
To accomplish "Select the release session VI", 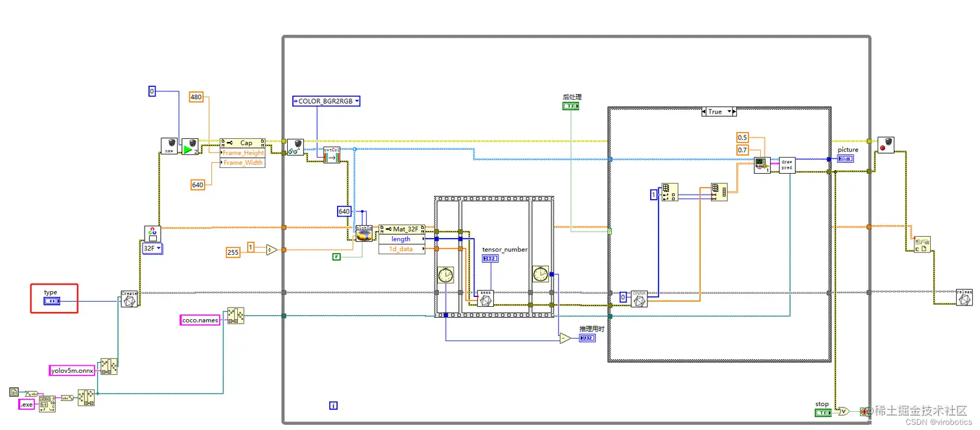I will [x=964, y=297].
